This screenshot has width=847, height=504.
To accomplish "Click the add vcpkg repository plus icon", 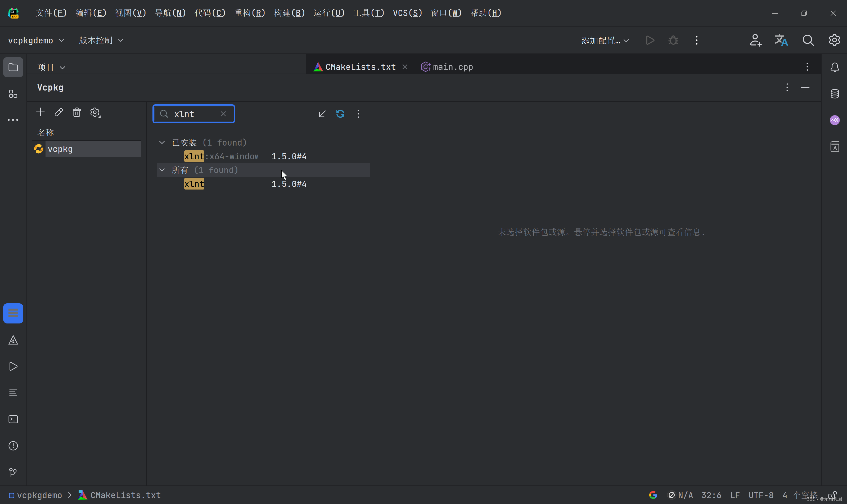I will 40,112.
